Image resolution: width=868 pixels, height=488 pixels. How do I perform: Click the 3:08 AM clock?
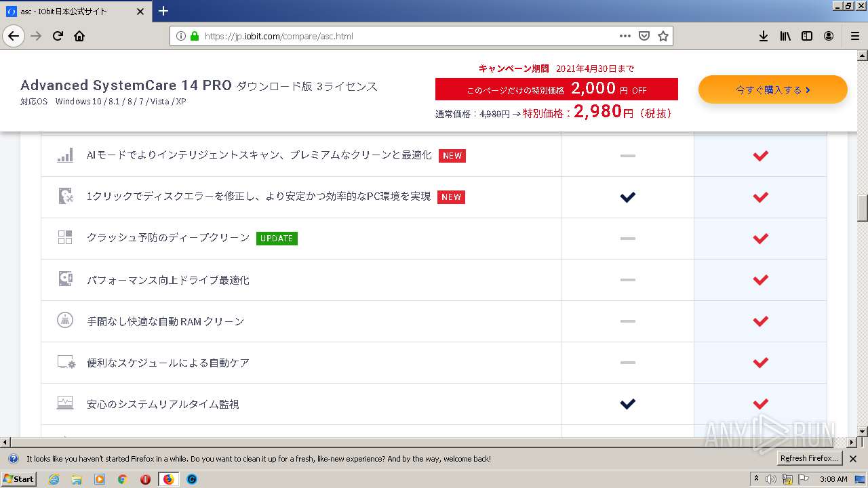pyautogui.click(x=833, y=479)
